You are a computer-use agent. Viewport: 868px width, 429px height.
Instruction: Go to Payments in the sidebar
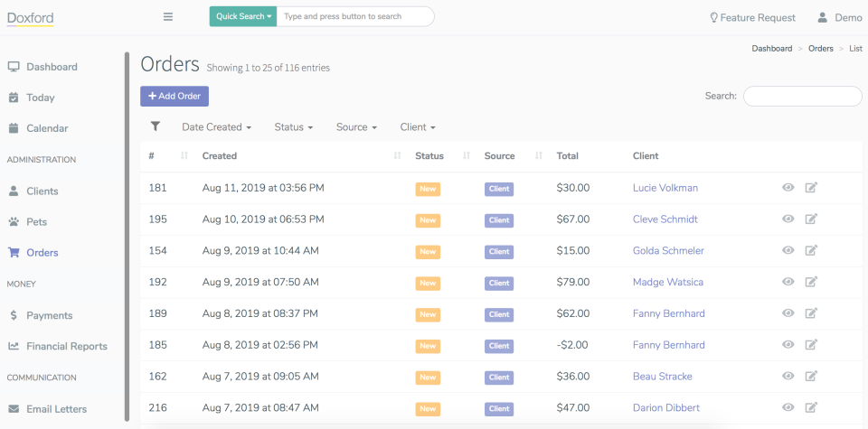[49, 315]
